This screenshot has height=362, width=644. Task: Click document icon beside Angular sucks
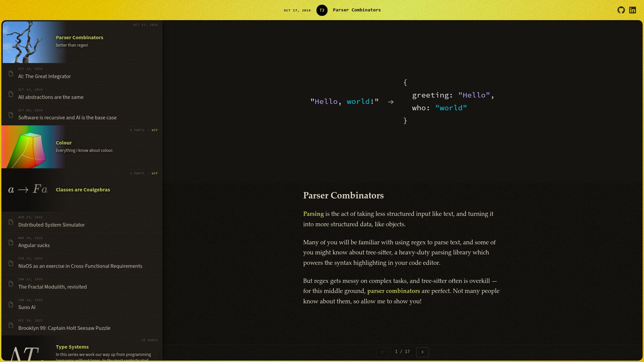click(11, 242)
